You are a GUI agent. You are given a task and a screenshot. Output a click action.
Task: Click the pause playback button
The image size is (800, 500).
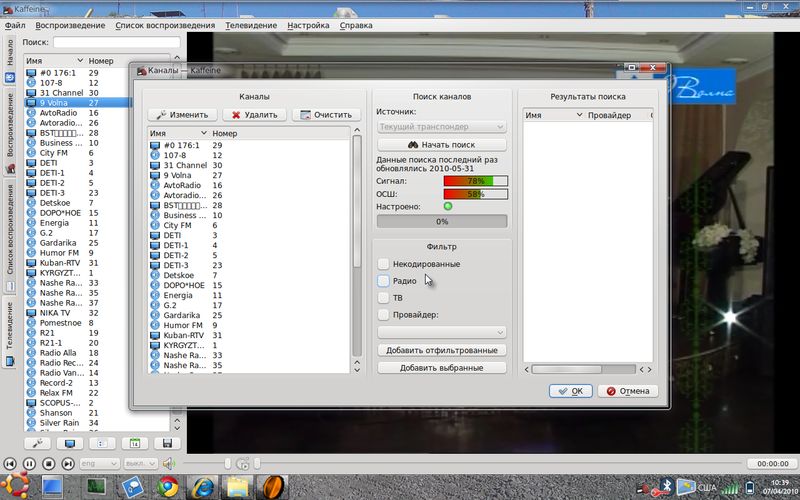click(29, 464)
